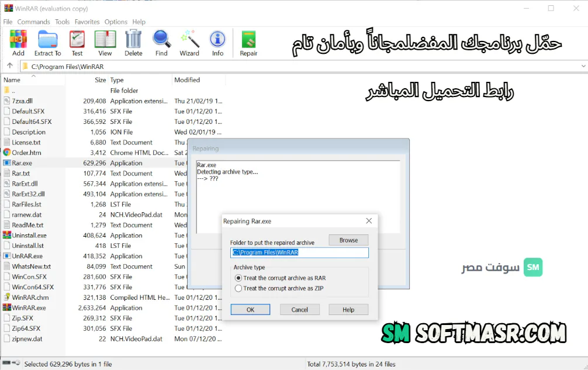Click the WinRAR title bar logo icon
588x370 pixels.
[8, 8]
